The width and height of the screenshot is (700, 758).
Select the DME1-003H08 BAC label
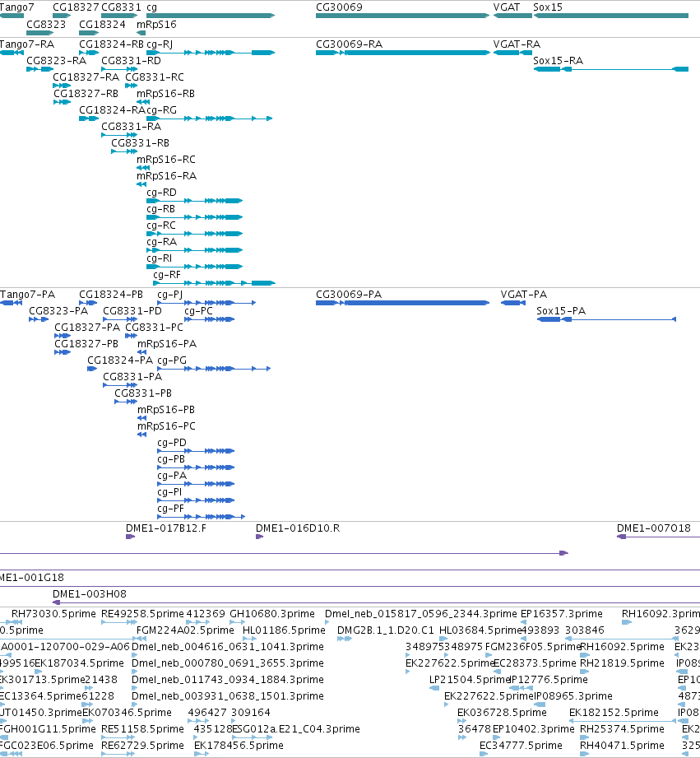click(x=90, y=594)
